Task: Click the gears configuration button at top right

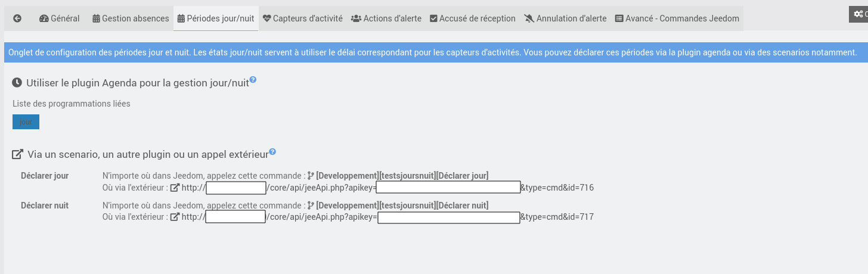Action: (859, 14)
